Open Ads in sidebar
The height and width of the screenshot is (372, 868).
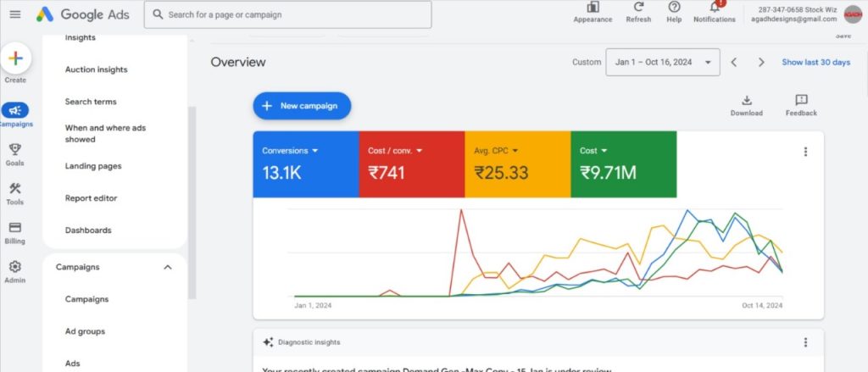point(73,364)
